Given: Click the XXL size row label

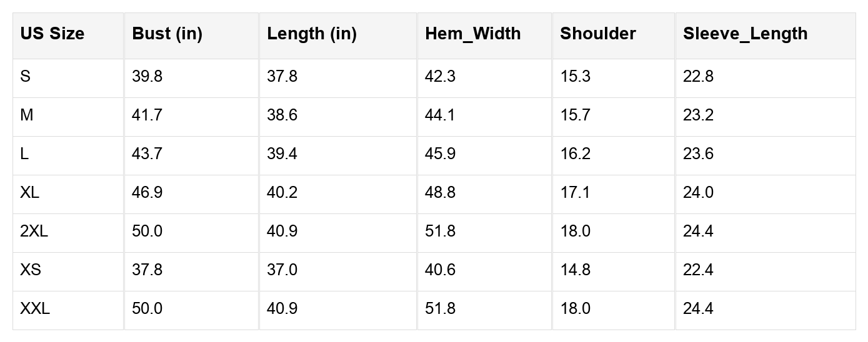Looking at the screenshot, I should (35, 309).
